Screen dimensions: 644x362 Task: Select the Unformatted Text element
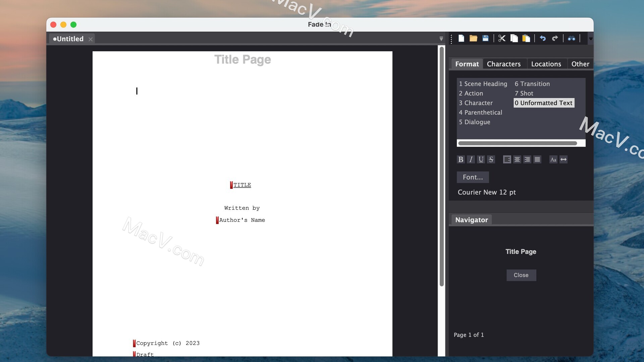point(543,103)
